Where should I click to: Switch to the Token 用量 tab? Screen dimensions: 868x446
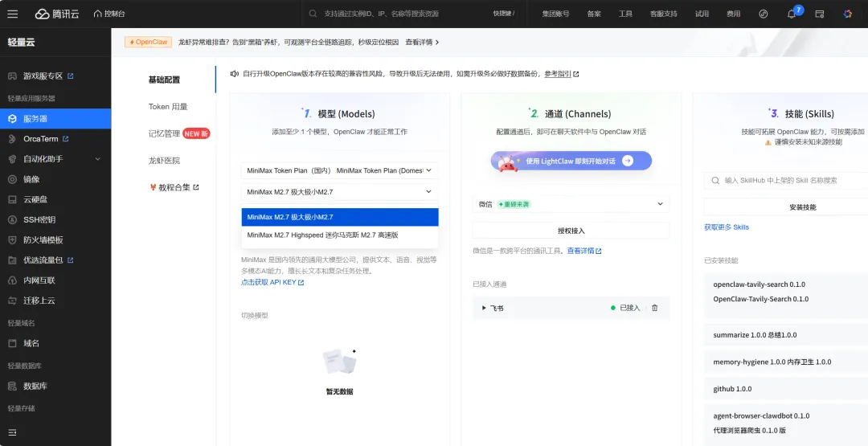tap(168, 107)
